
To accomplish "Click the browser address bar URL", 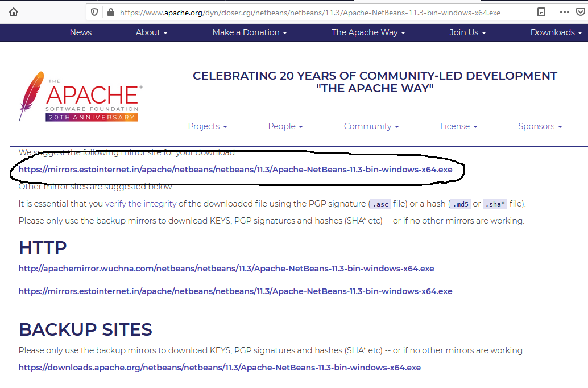I will (x=310, y=13).
